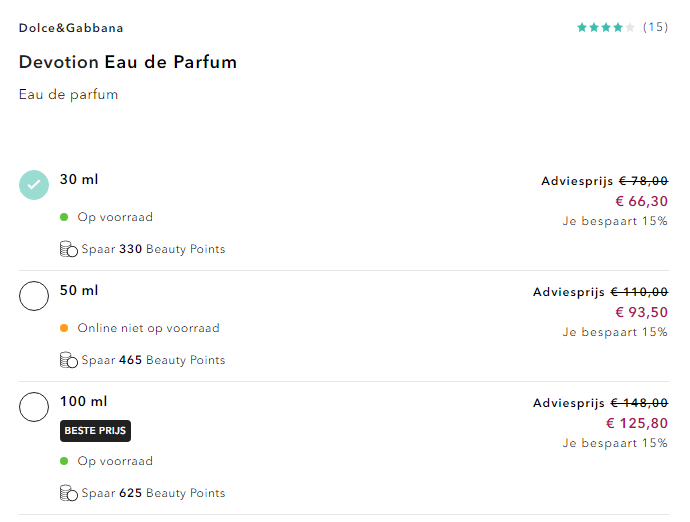
Task: Open the Dolce&Gabbana brand link
Action: click(x=71, y=28)
